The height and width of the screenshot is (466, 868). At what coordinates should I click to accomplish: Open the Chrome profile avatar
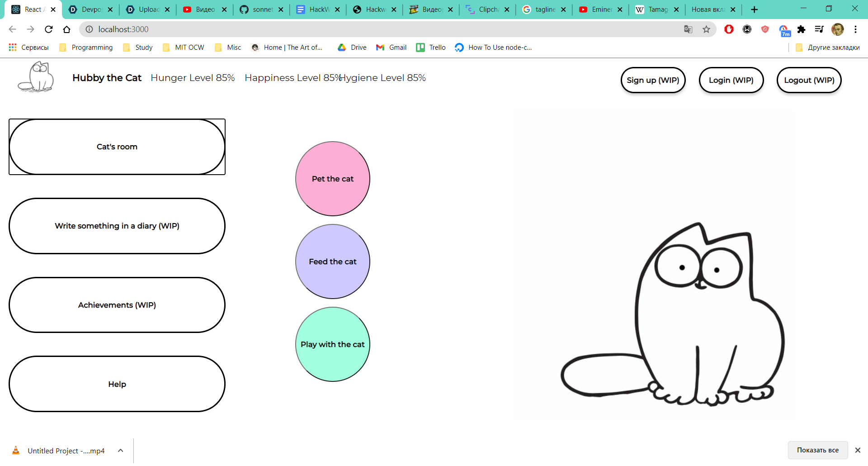[x=838, y=29]
